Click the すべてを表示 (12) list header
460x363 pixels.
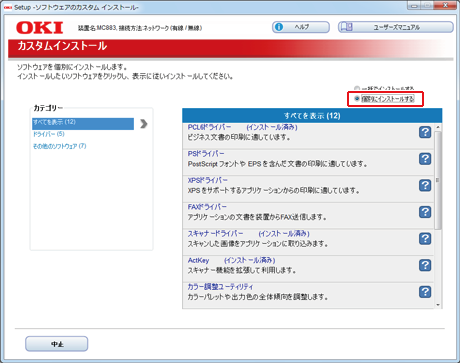(312, 116)
